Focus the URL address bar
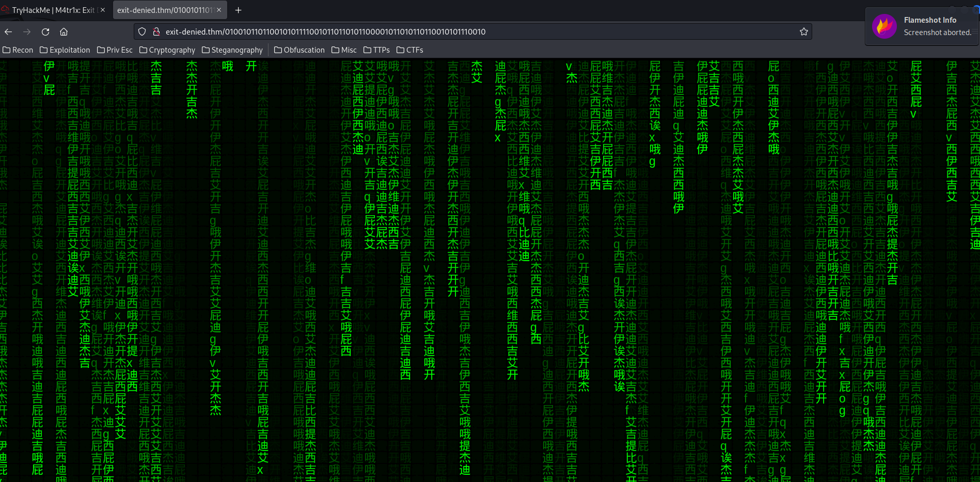This screenshot has height=482, width=980. pyautogui.click(x=472, y=32)
